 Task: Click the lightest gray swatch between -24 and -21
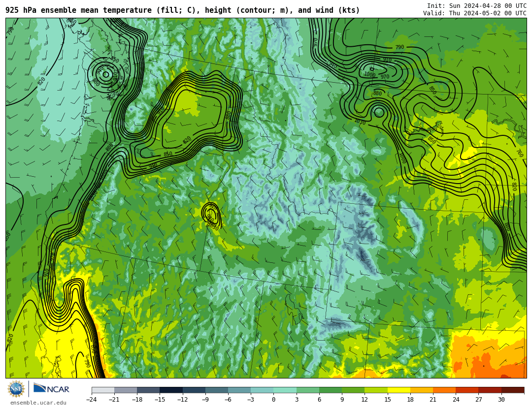(103, 390)
